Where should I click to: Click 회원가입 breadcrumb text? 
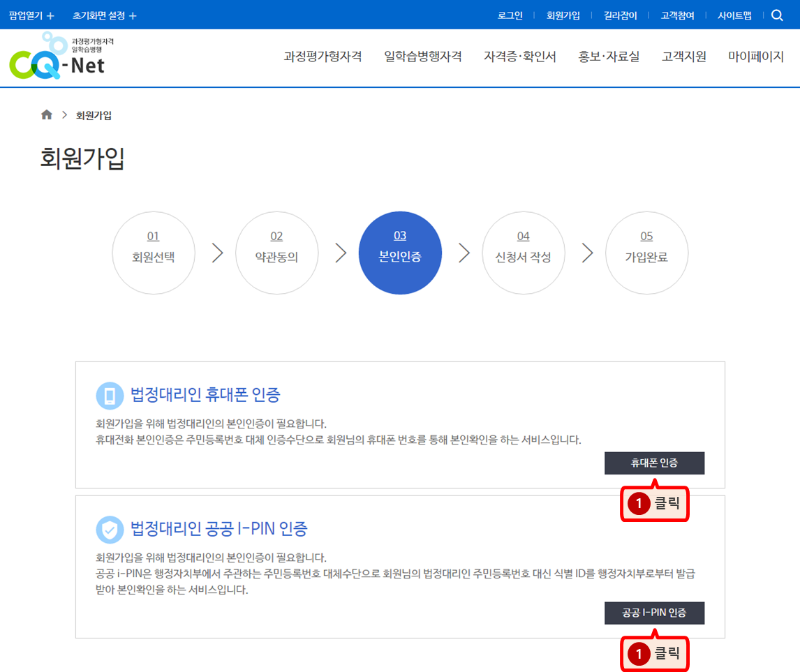coord(94,115)
